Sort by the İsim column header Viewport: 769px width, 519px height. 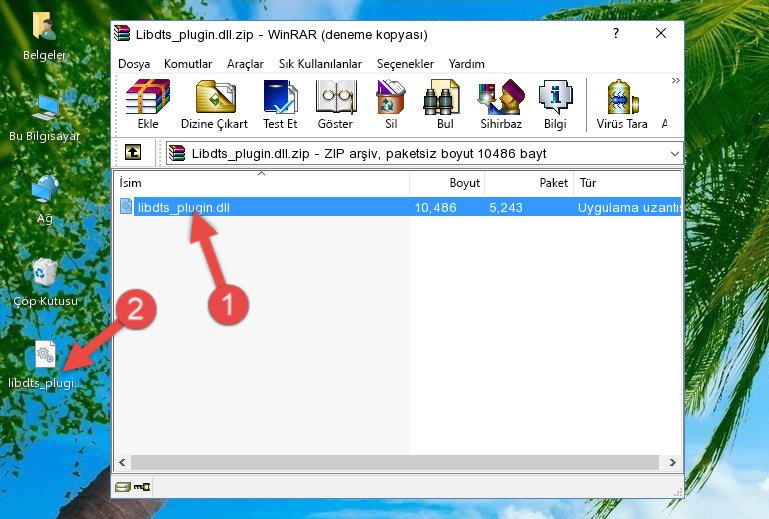coord(262,183)
